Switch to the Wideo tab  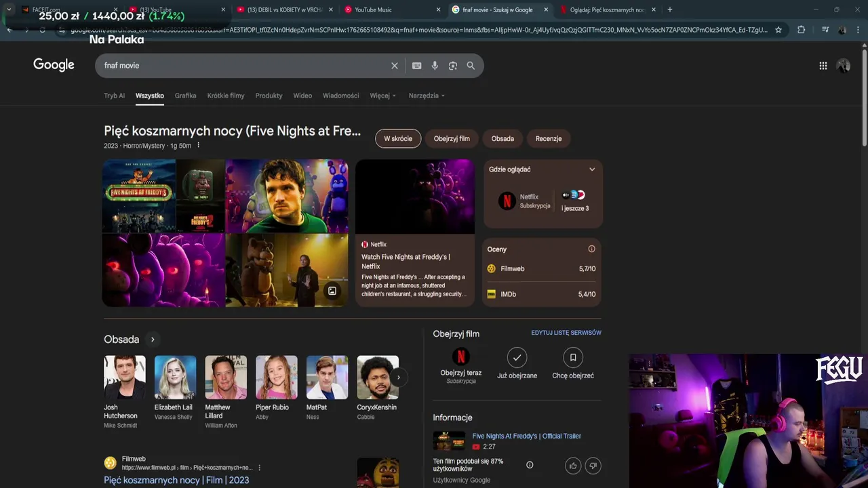302,96
